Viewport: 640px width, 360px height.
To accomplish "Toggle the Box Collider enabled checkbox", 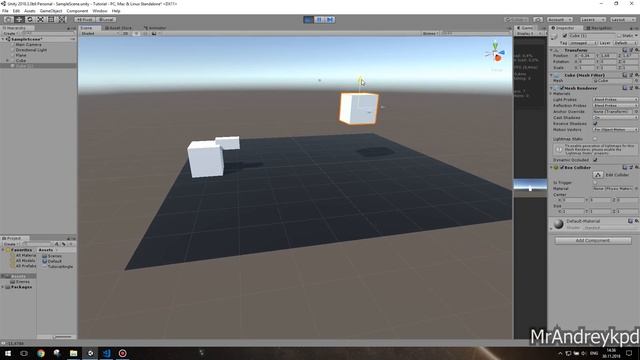I will [x=562, y=168].
